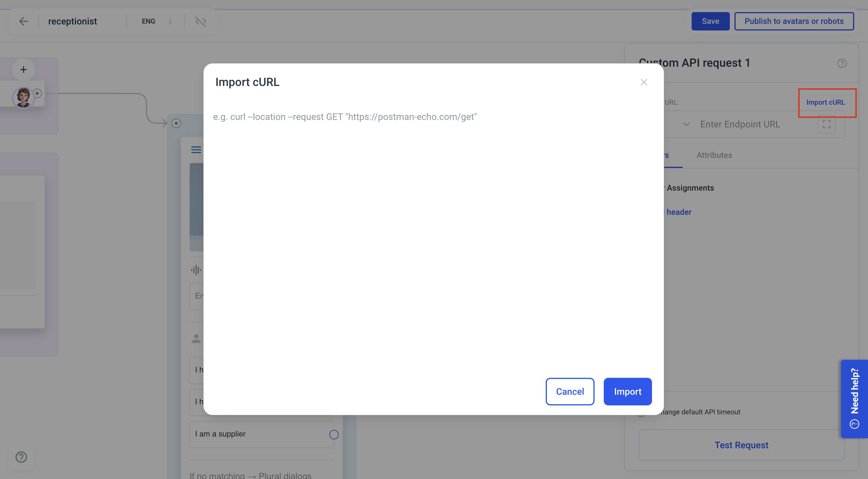Click the Assignments section label

pyautogui.click(x=690, y=188)
